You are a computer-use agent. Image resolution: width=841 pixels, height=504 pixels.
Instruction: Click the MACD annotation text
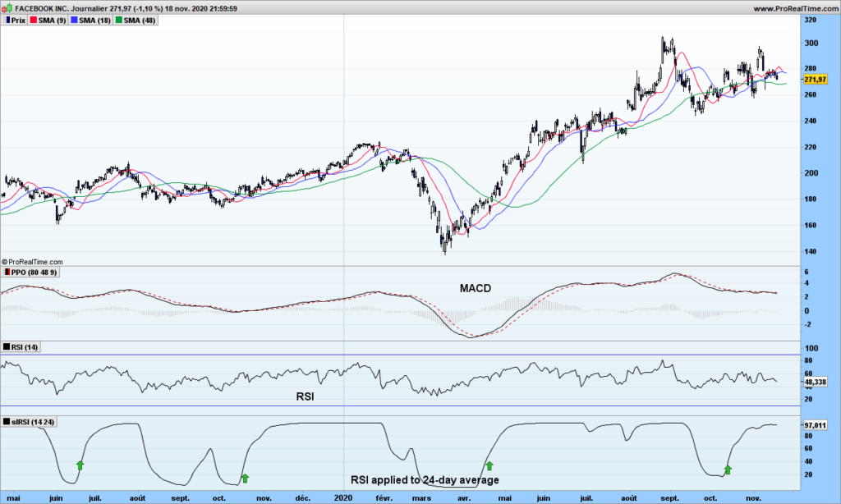476,288
